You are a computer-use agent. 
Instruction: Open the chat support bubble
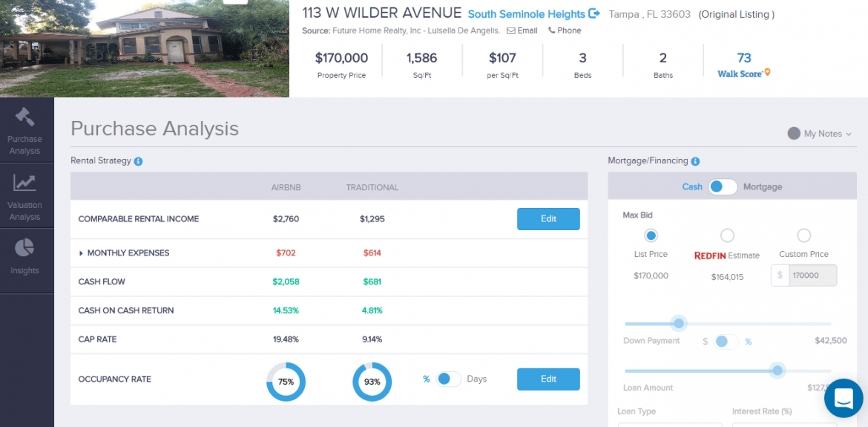(x=844, y=398)
